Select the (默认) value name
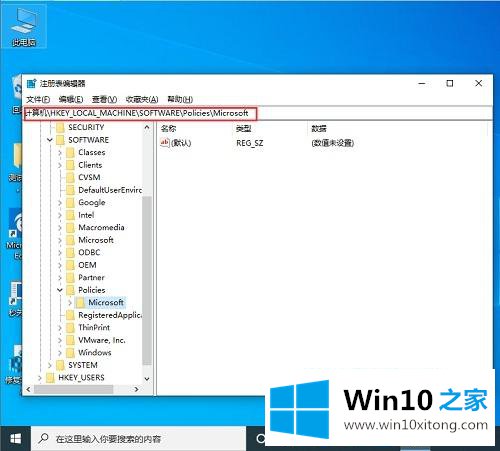500x451 pixels. pos(181,143)
